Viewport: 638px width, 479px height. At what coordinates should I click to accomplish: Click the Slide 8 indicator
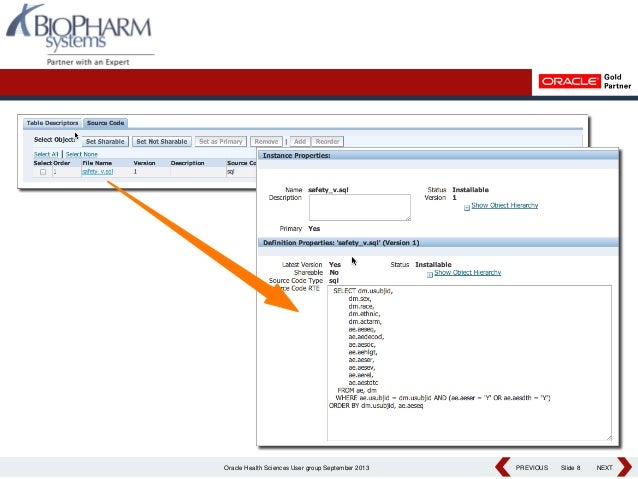[x=570, y=468]
